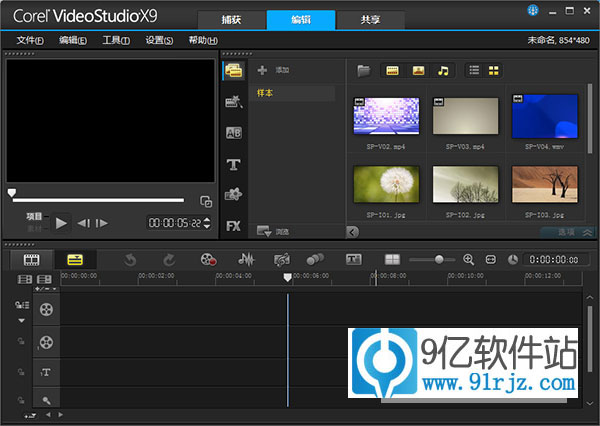Collapse library navigation panel with left arrow
This screenshot has width=600, height=426.
tap(352, 232)
